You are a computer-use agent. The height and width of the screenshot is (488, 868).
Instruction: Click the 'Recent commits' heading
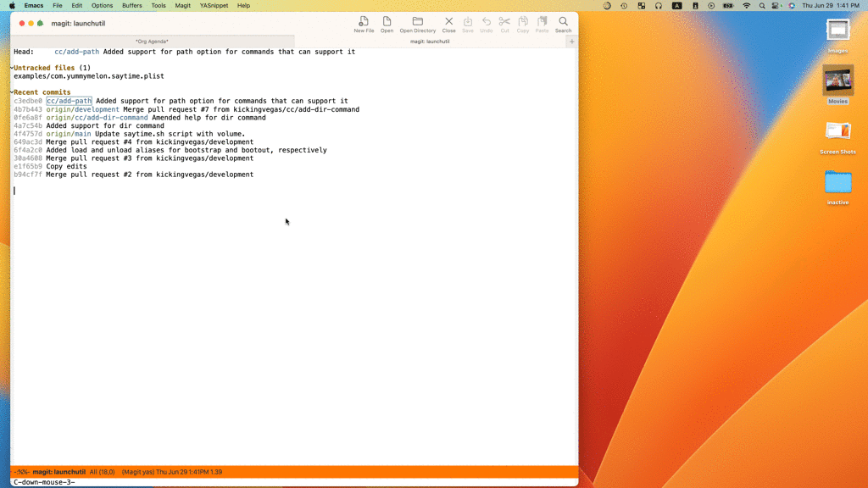[42, 92]
